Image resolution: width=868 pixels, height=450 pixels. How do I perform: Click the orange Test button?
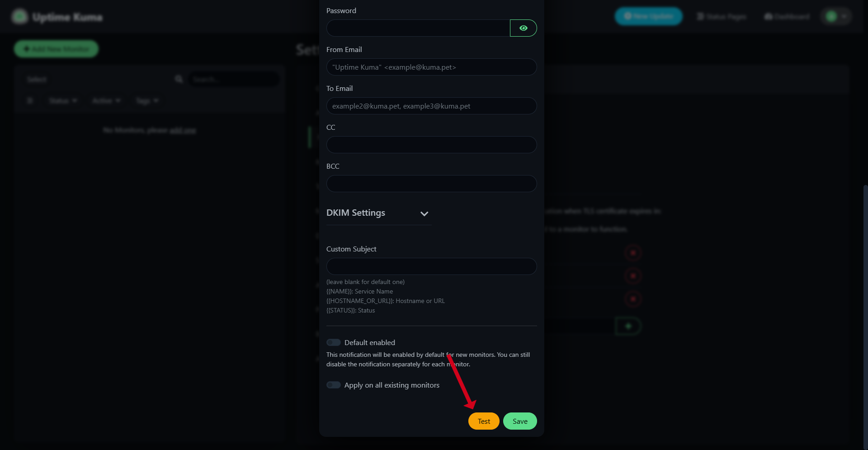coord(484,421)
